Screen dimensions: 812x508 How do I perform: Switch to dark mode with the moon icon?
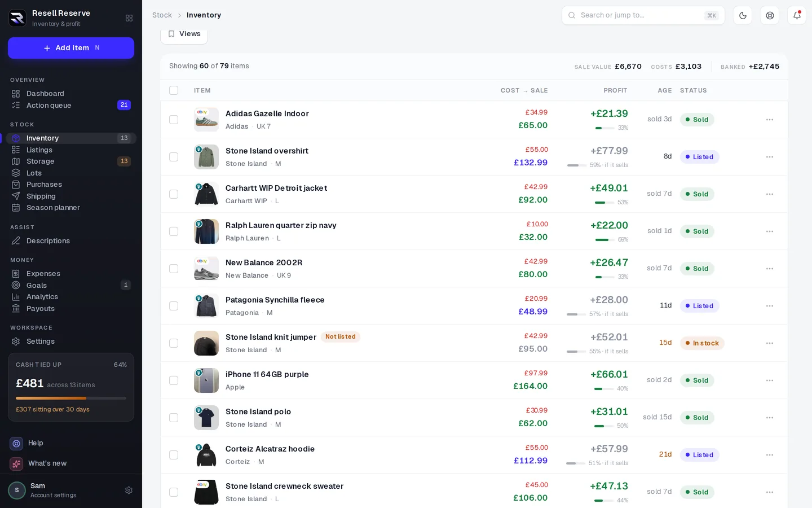click(x=743, y=15)
